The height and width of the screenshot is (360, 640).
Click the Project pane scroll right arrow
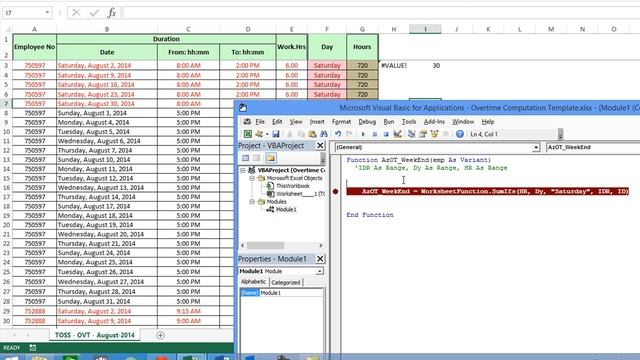320,245
